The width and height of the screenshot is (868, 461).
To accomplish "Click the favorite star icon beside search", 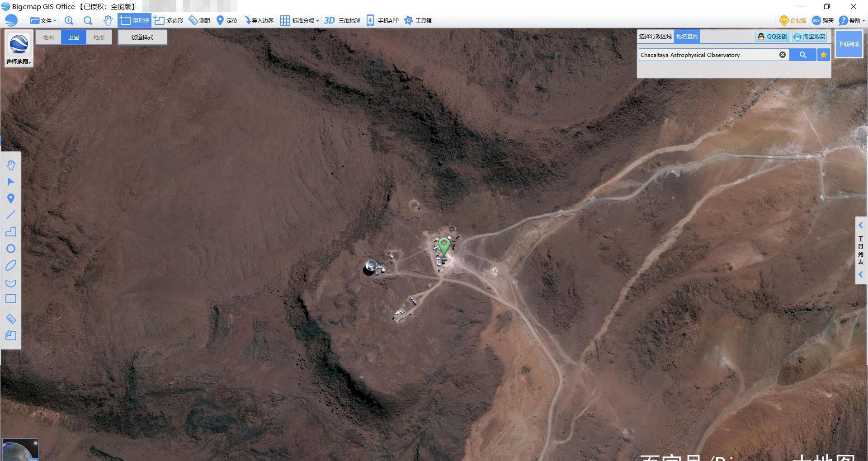I will point(824,55).
